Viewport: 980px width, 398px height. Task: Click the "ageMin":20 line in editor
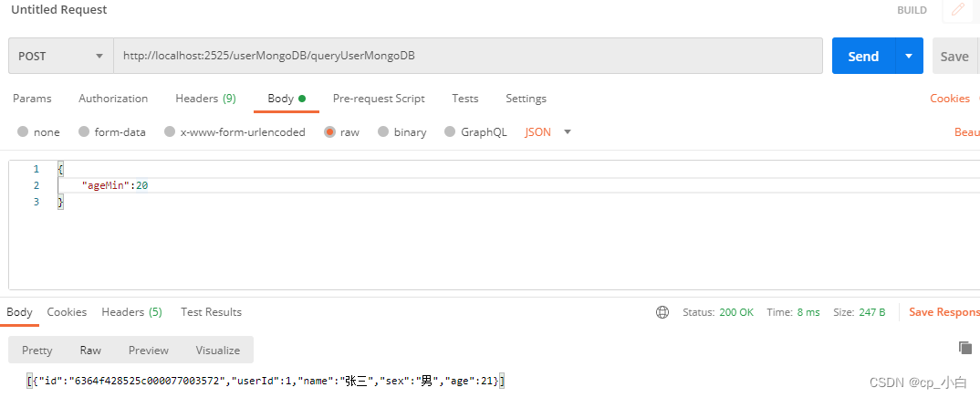115,185
